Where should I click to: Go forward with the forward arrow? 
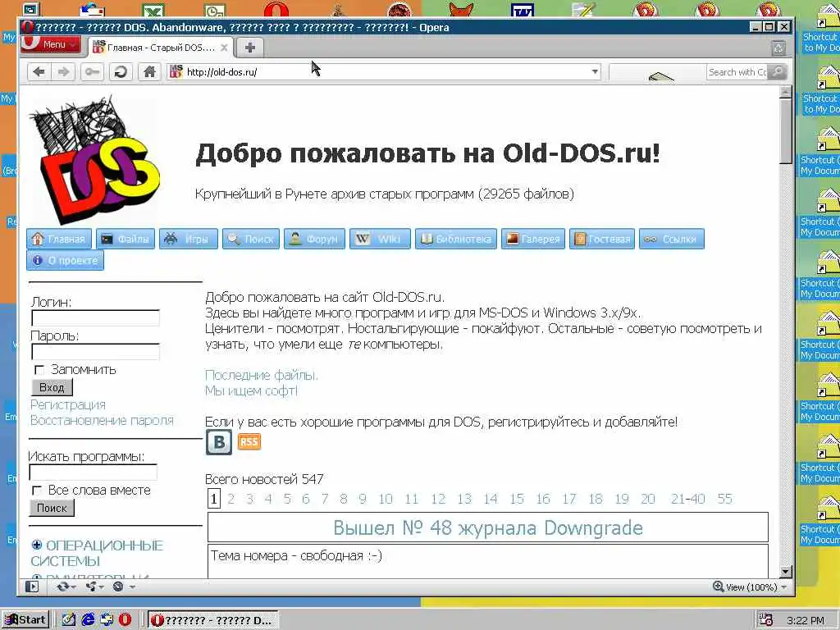click(x=64, y=72)
